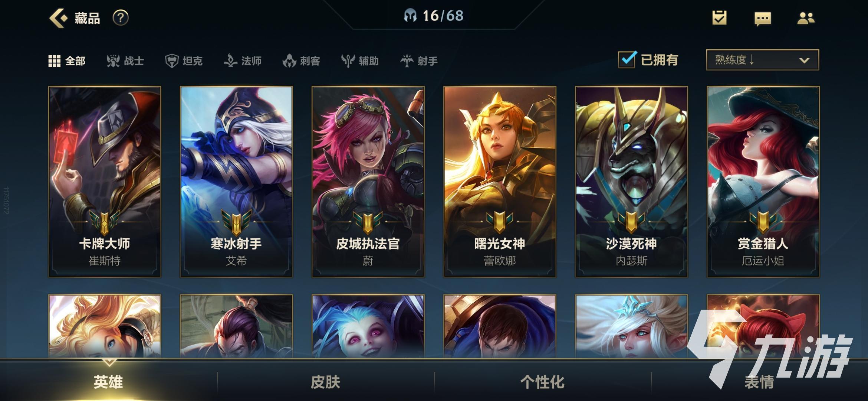Filter heroes by 法师 role icon
The image size is (868, 401).
pos(230,61)
